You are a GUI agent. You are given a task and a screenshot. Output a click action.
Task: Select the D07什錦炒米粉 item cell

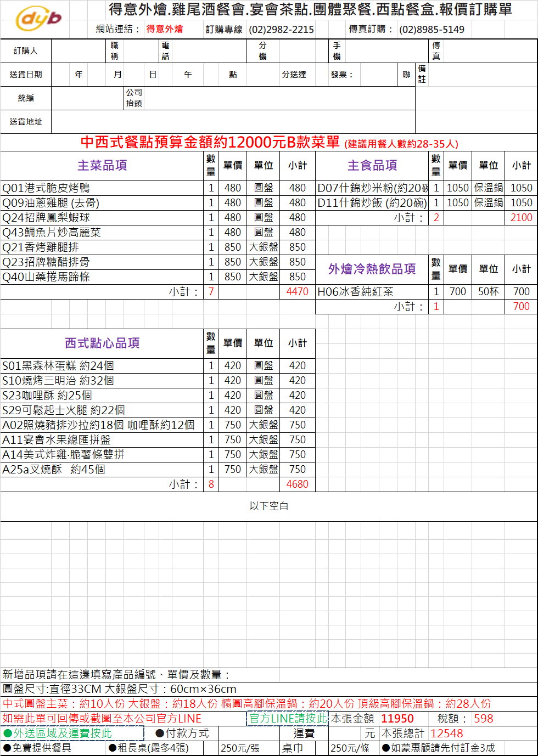(x=372, y=188)
